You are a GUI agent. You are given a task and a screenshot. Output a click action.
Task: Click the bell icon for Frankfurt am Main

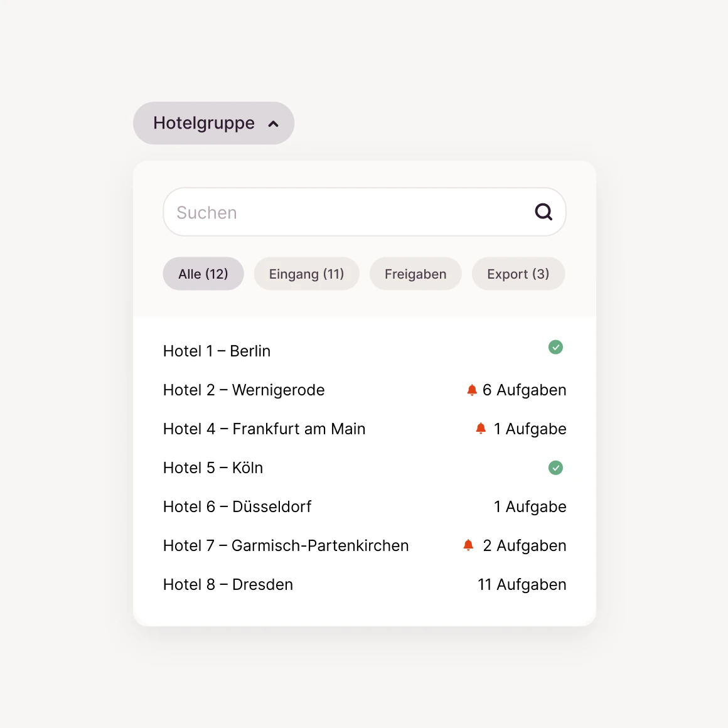(481, 429)
